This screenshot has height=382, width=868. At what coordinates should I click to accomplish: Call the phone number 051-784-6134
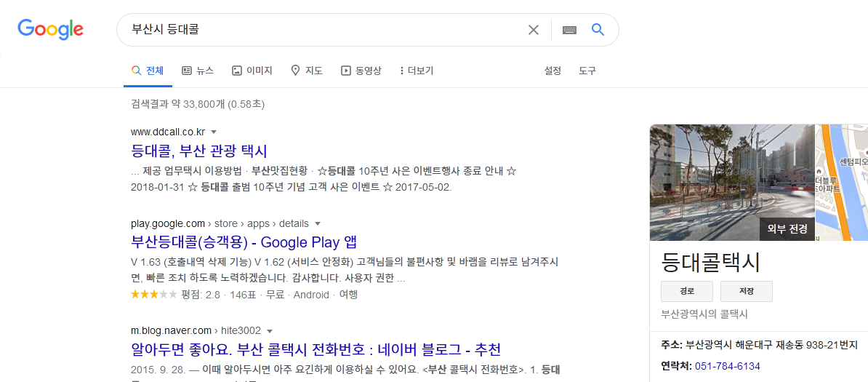click(728, 367)
